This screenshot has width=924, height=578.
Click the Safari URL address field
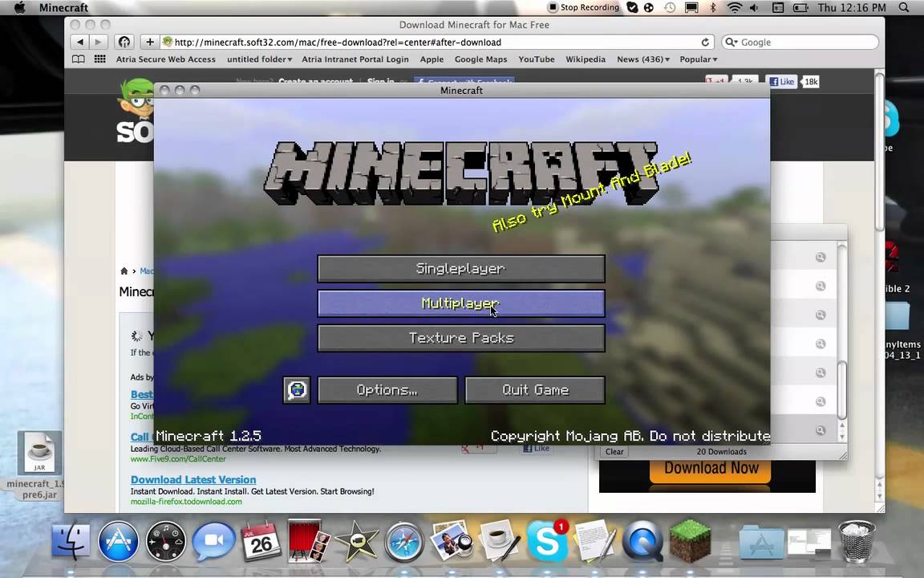click(x=436, y=43)
